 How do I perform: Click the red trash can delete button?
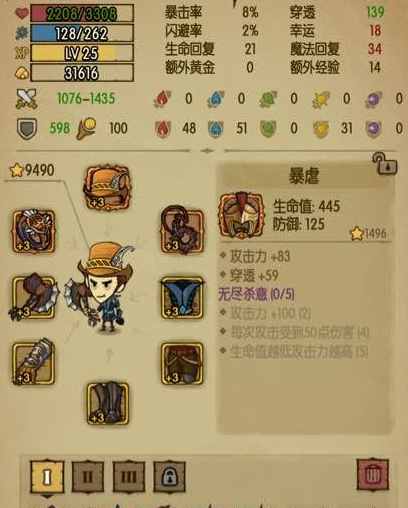(x=372, y=475)
